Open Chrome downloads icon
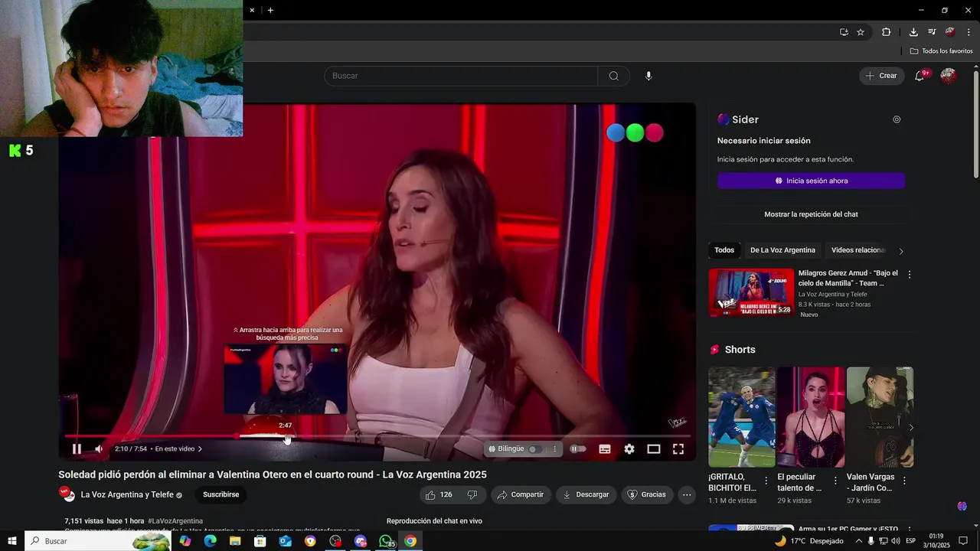Image resolution: width=980 pixels, height=551 pixels. click(913, 32)
